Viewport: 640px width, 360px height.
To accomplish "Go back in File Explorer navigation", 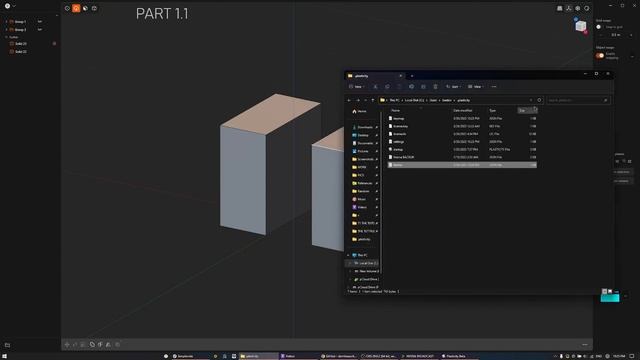I will tap(349, 100).
